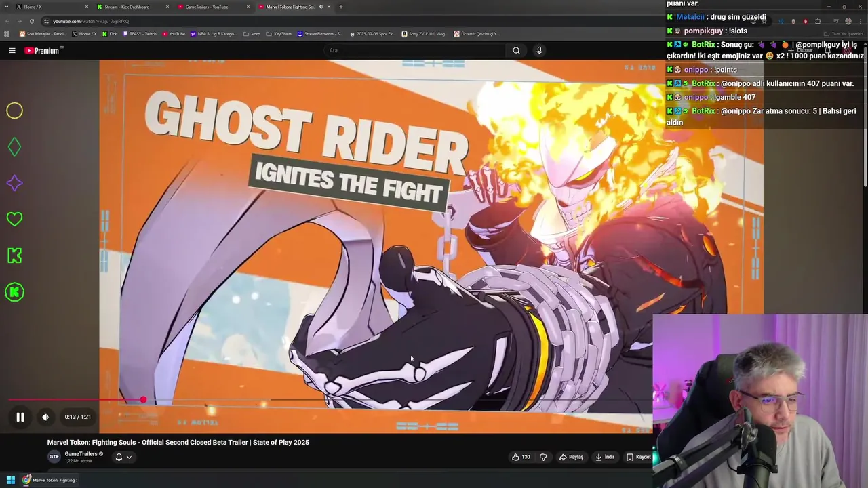
Task: Click the video progress scrubber handle
Action: [x=143, y=400]
